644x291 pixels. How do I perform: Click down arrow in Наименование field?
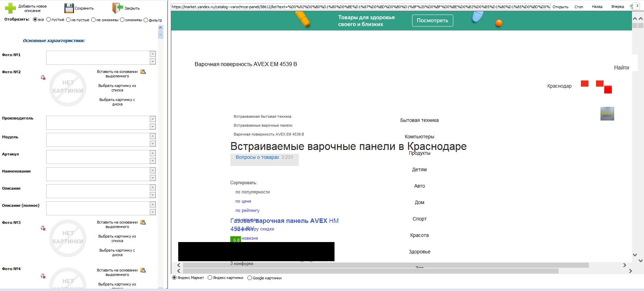[153, 178]
